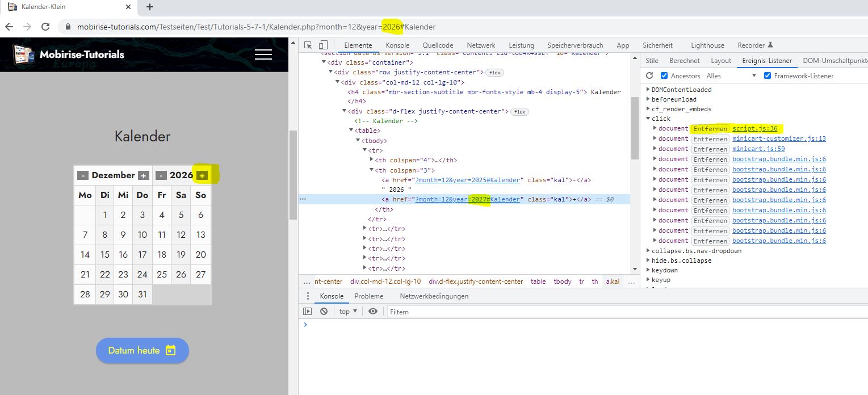Click the inspect element picker icon

308,45
